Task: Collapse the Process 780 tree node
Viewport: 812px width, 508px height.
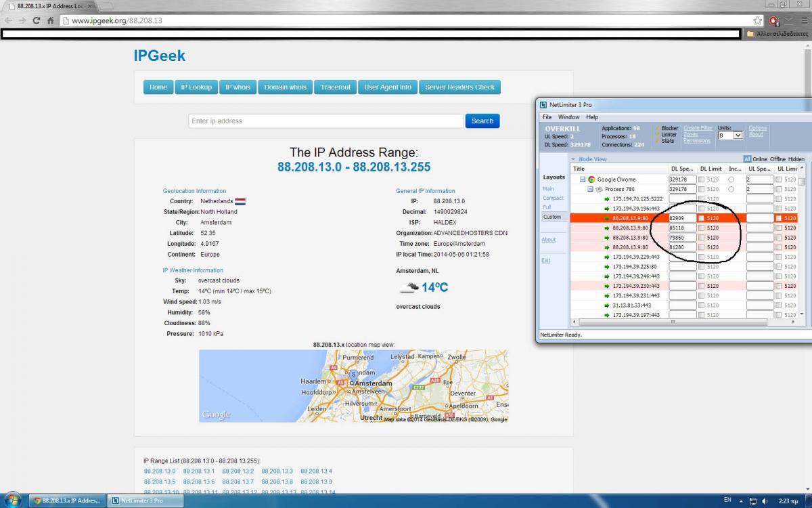Action: tap(590, 189)
